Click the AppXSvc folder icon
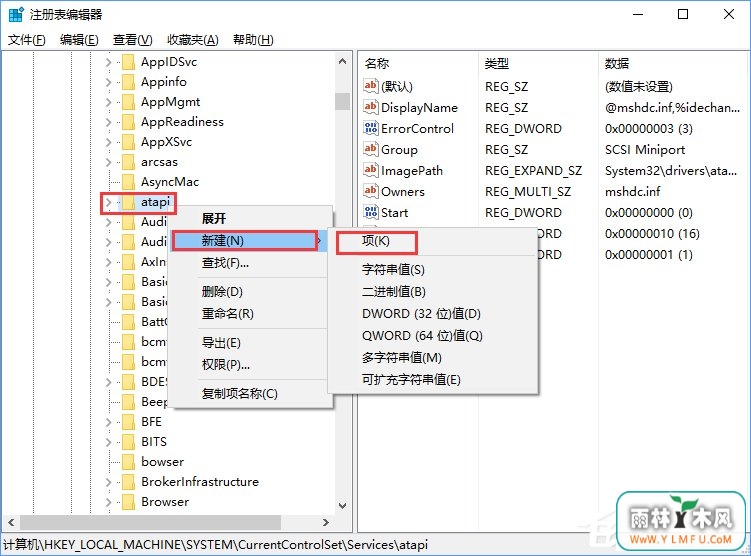The height and width of the screenshot is (556, 751). (128, 142)
